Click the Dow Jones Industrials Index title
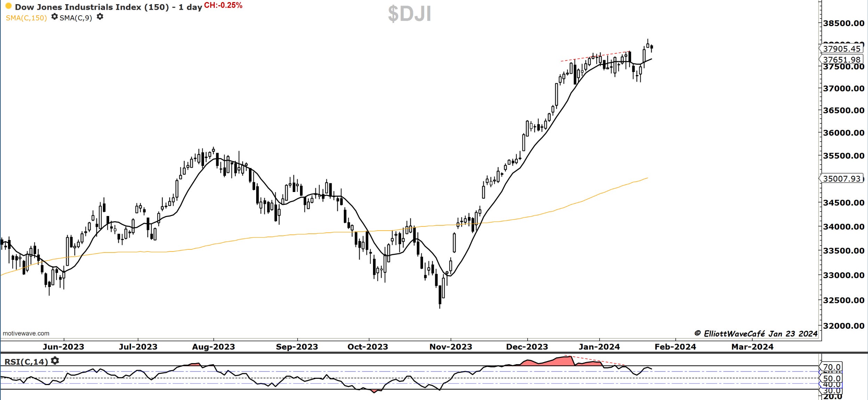The width and height of the screenshot is (868, 400). (108, 7)
